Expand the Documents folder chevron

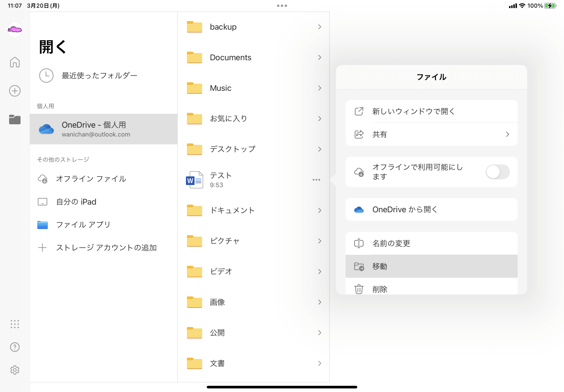319,57
